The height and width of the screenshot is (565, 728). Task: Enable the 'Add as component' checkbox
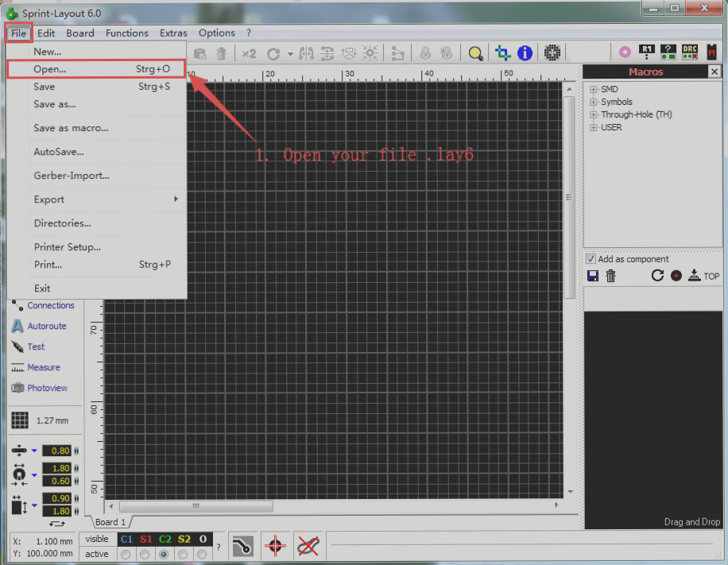click(590, 259)
